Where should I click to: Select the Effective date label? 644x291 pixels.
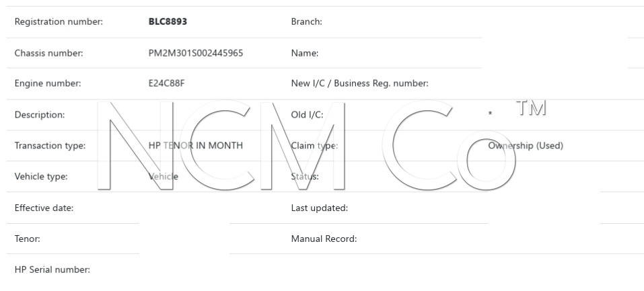click(x=44, y=208)
